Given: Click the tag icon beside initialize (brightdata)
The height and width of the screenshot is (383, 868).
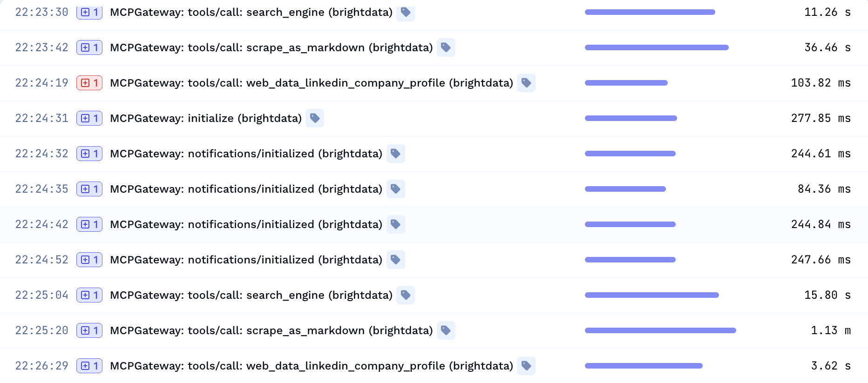Looking at the screenshot, I should tap(315, 118).
